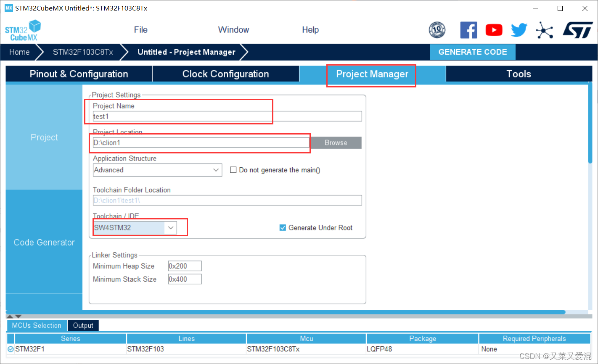Screen dimensions: 598x364
Task: Toggle Generate Under Root checkbox
Action: point(283,228)
